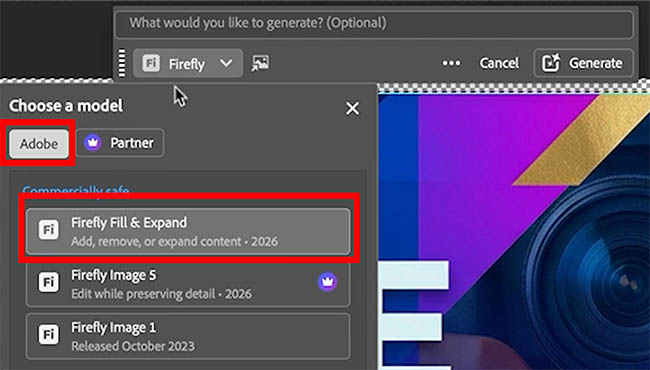This screenshot has height=370, width=650.
Task: Click the crown icon on Partner tab
Action: (92, 143)
